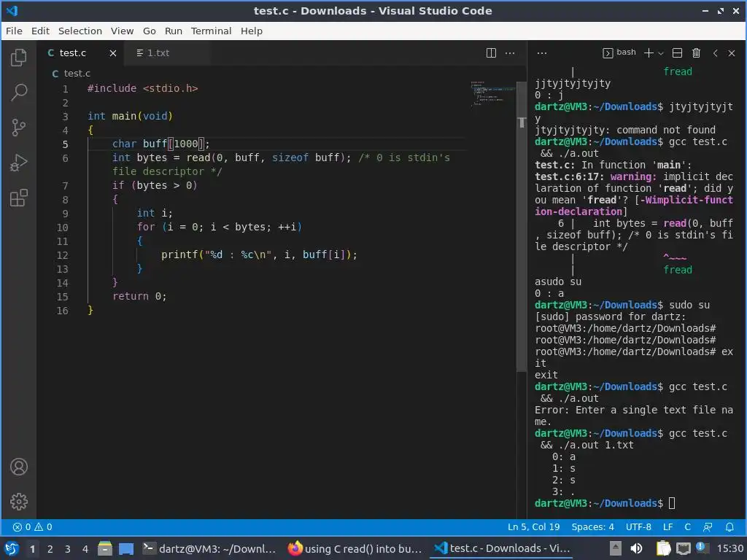747x560 pixels.
Task: Change end of line sequence LF
Action: (x=668, y=526)
